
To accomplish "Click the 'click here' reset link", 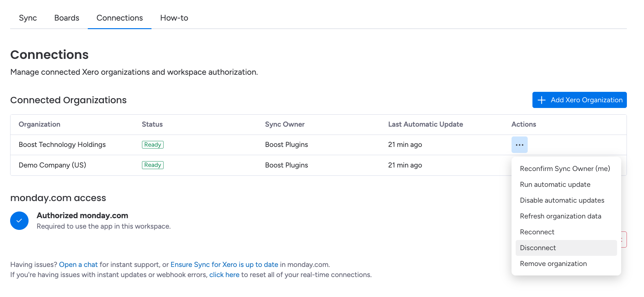I will pyautogui.click(x=224, y=275).
